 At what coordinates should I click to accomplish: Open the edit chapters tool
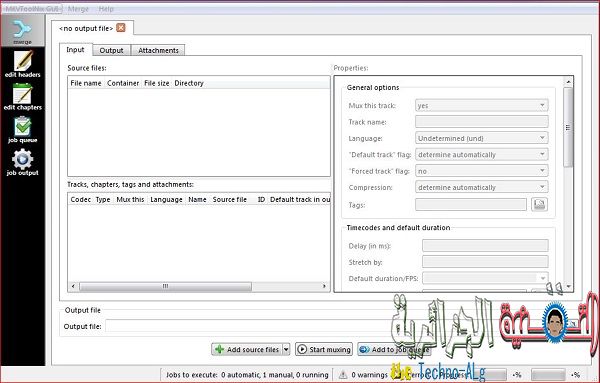click(x=23, y=97)
